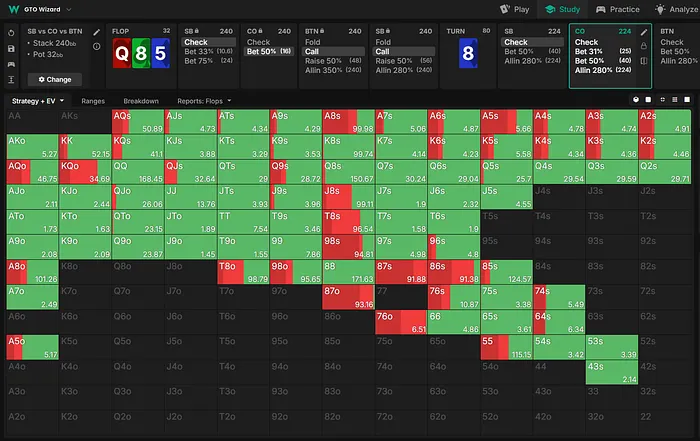Click the Change button
Image resolution: width=700 pixels, height=441 pixels.
point(55,78)
